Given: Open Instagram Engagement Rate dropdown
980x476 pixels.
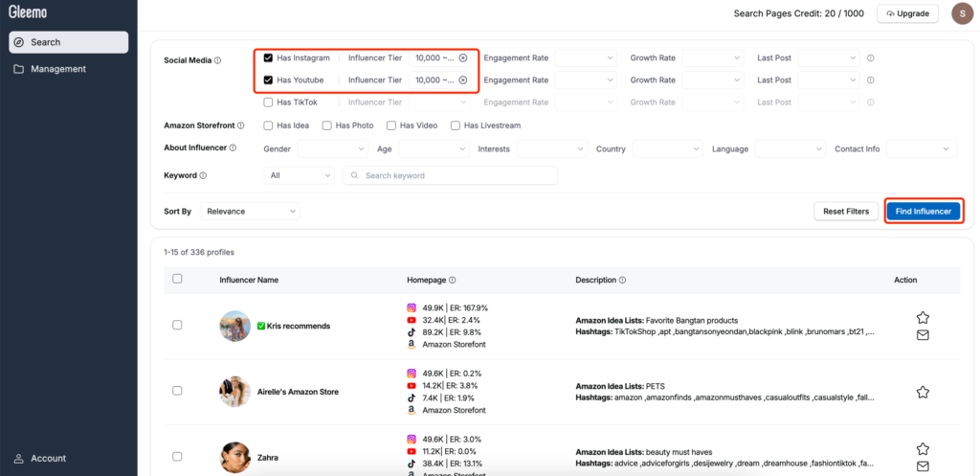Looking at the screenshot, I should (586, 57).
